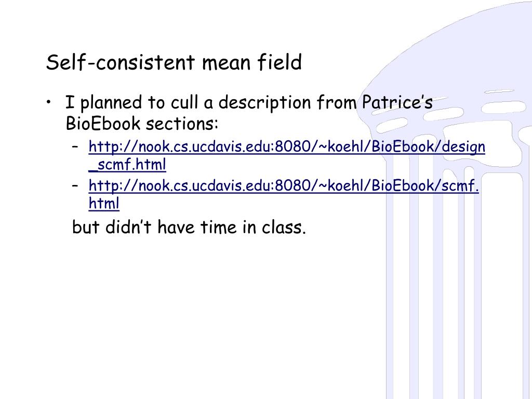Click the dash before the second URL
Viewport: 532px width, 399px height.
75,186
